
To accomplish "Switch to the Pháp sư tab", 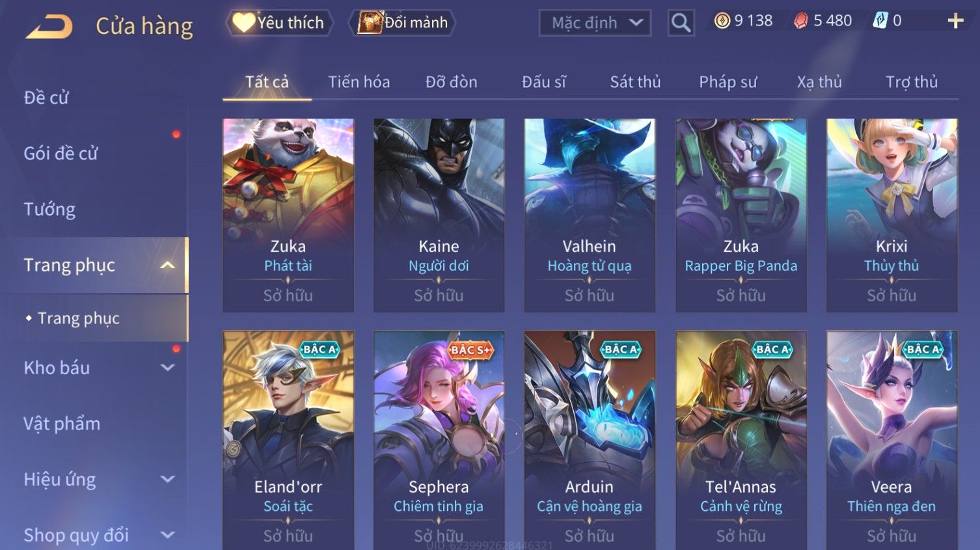I will (728, 82).
